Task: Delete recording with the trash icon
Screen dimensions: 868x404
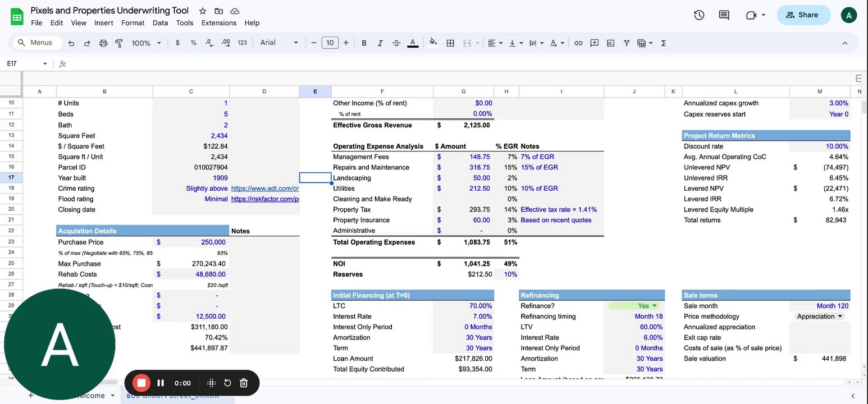Action: point(244,383)
